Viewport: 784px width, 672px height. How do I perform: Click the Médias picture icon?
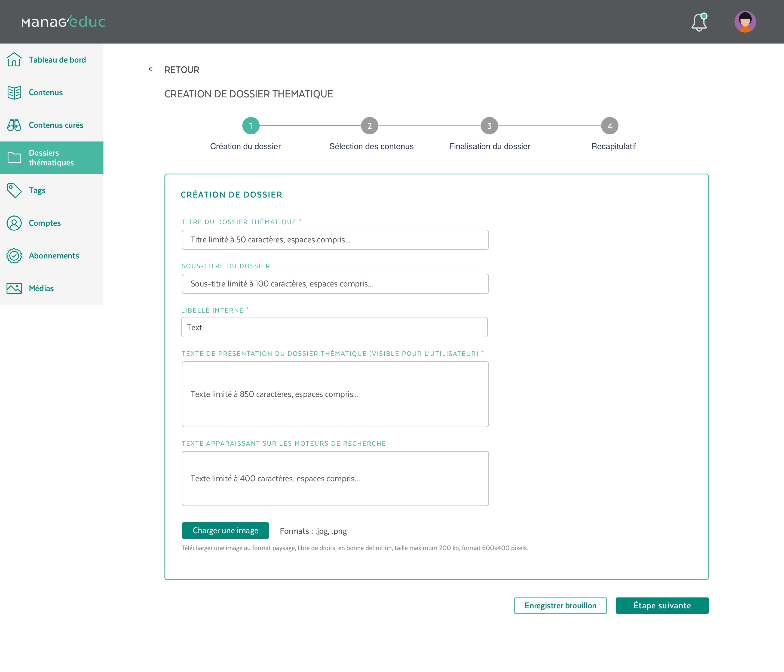coord(14,289)
